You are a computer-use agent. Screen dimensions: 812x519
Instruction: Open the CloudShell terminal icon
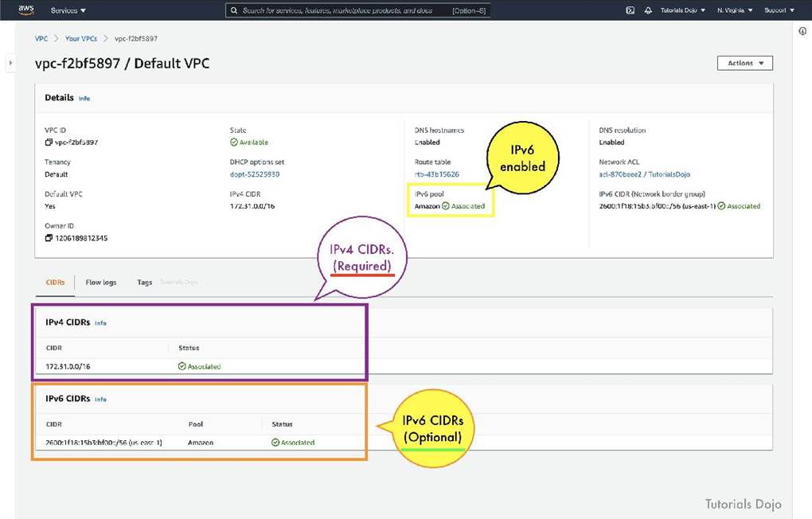click(x=630, y=10)
